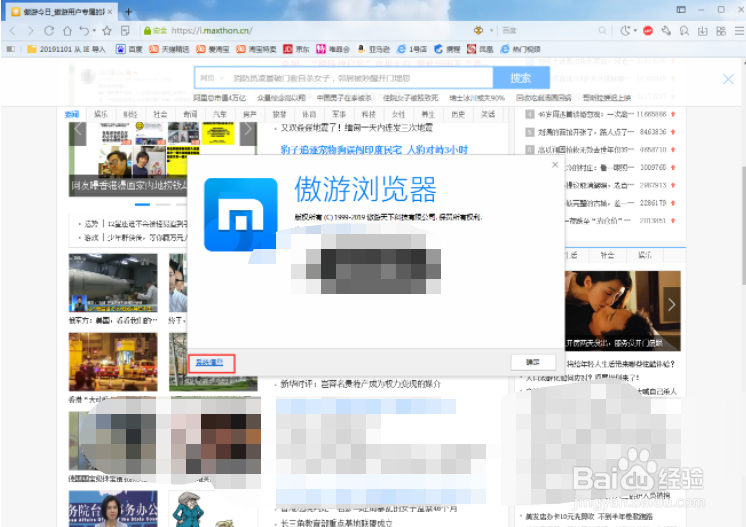Open the leopard-chasing-dog headline in blue
This screenshot has height=527, width=746.
tap(374, 150)
